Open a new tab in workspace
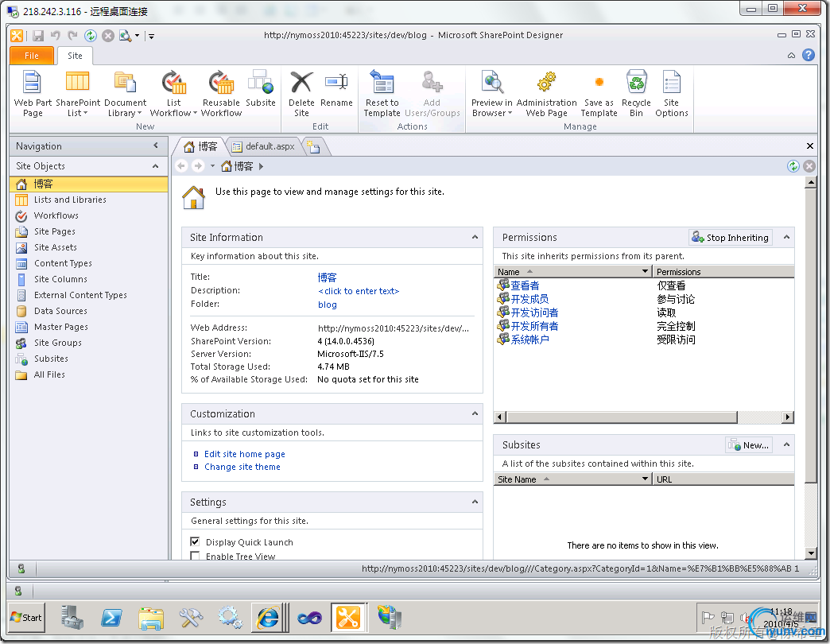The width and height of the screenshot is (830, 644). [315, 147]
